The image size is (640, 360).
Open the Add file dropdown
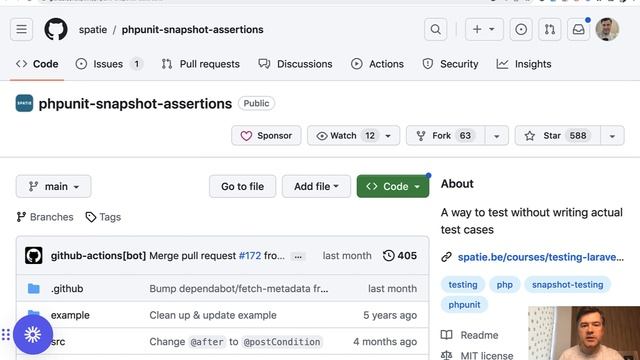tap(316, 187)
